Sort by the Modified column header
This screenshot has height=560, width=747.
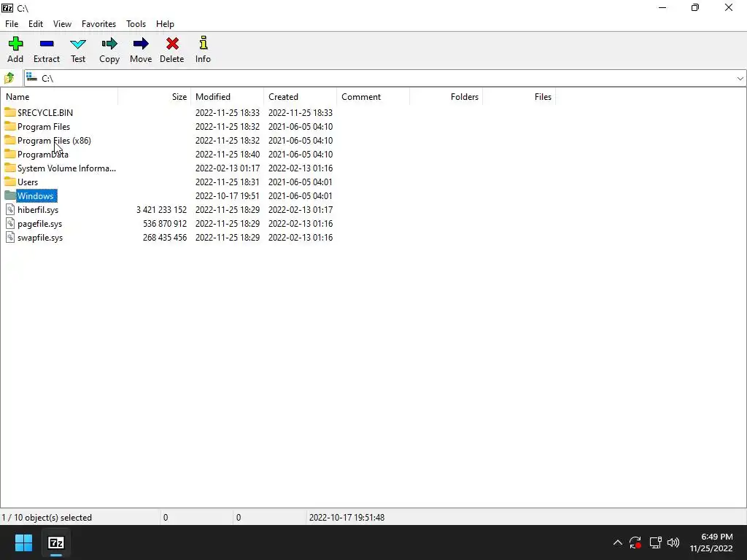coord(228,97)
